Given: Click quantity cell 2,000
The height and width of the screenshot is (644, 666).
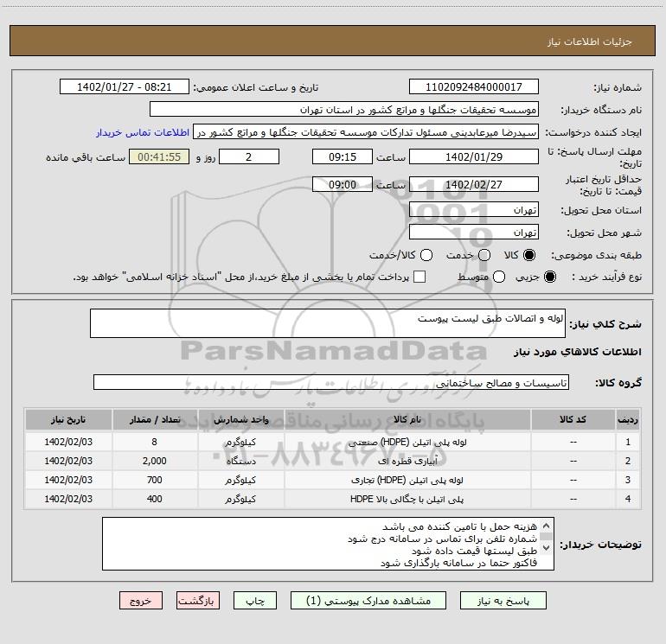Looking at the screenshot, I should 155,461.
